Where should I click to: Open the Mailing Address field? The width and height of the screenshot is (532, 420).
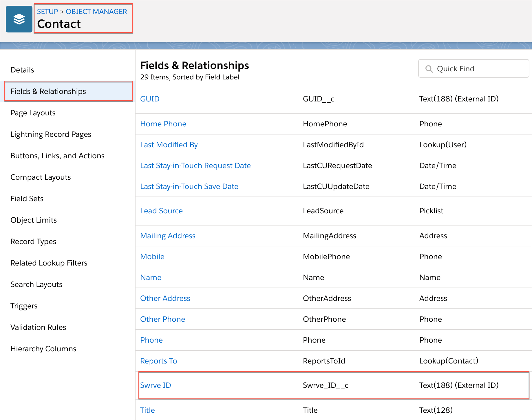coord(168,236)
